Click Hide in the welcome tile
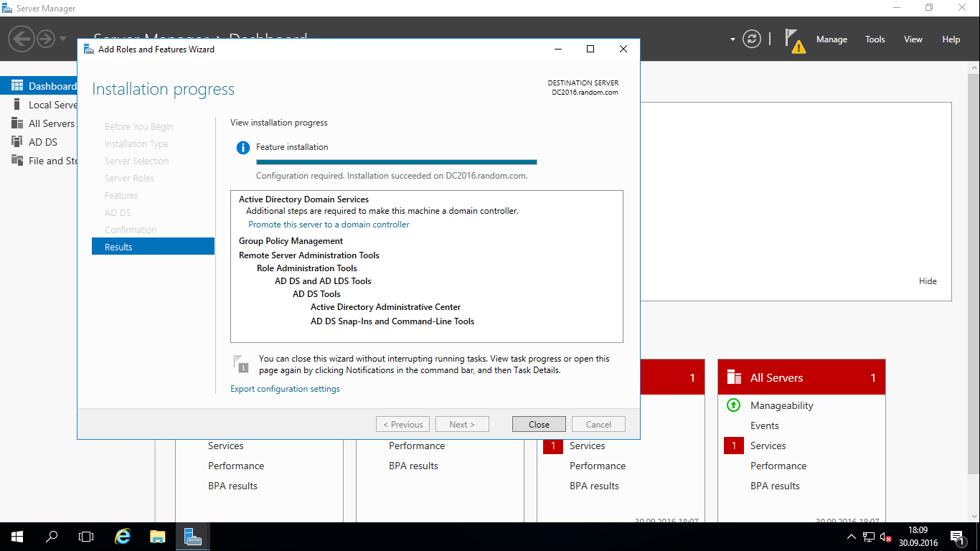Viewport: 980px width, 551px height. coord(928,281)
